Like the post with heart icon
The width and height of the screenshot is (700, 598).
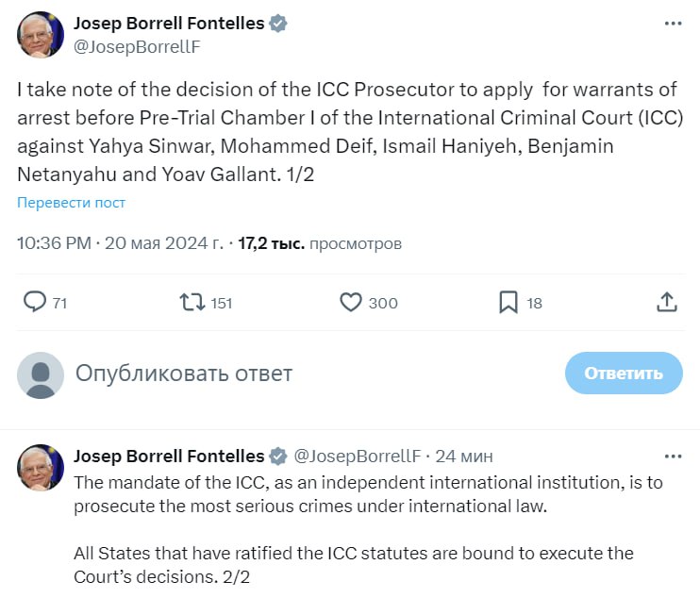pos(351,302)
